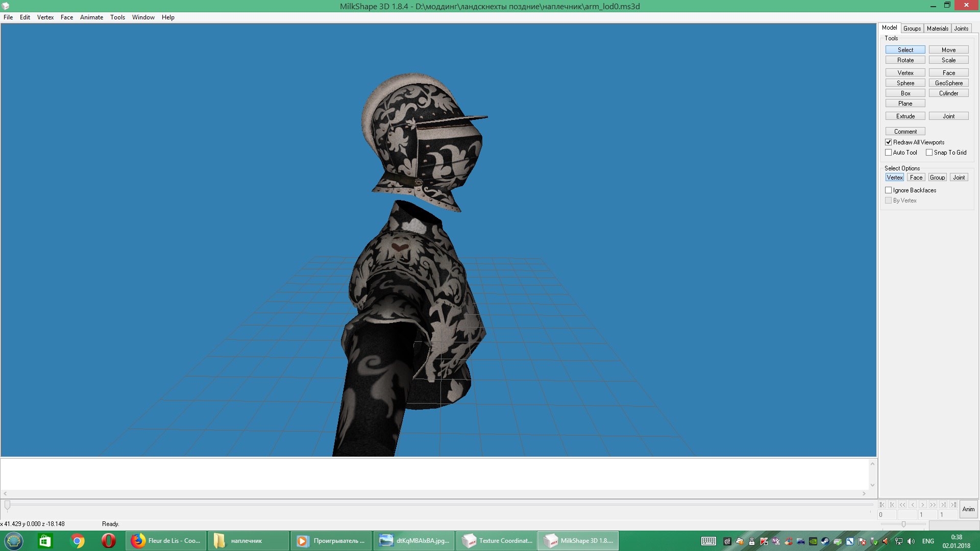
Task: Toggle the Anim mode button
Action: [x=968, y=509]
